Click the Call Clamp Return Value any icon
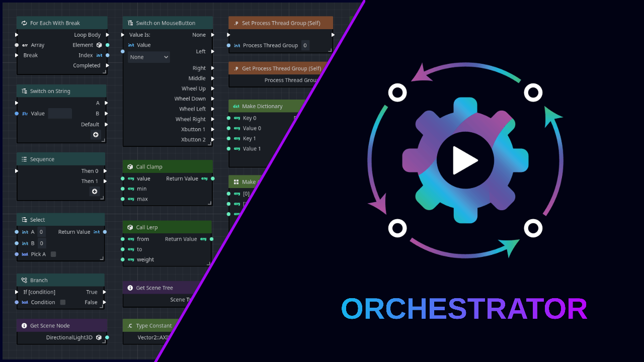Image resolution: width=644 pixels, height=362 pixels. click(x=204, y=178)
